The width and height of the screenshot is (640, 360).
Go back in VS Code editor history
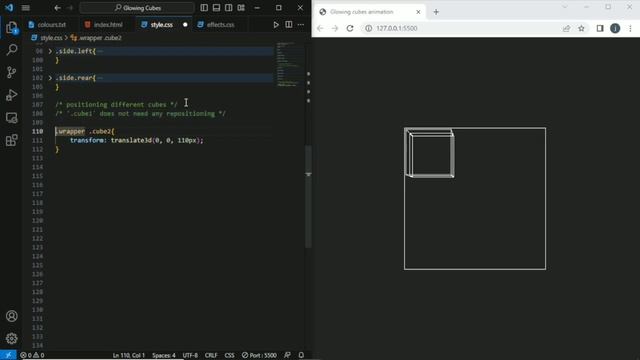tap(58, 8)
